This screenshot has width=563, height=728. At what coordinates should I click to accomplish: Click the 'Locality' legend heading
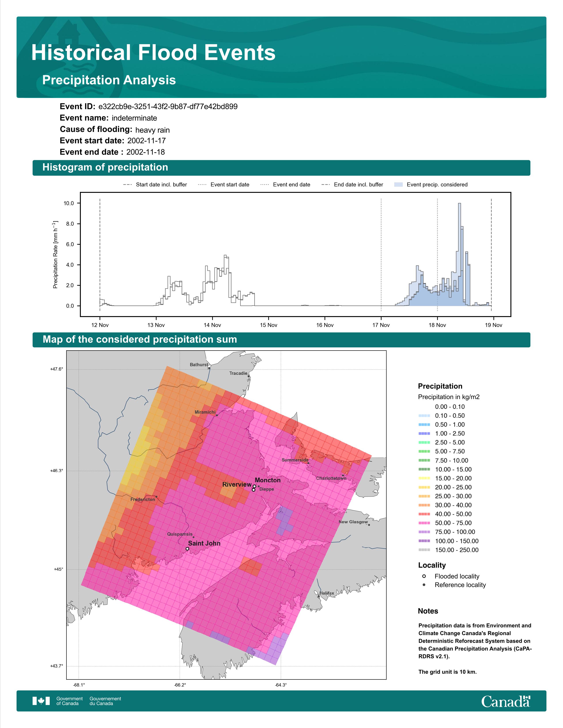pos(432,565)
